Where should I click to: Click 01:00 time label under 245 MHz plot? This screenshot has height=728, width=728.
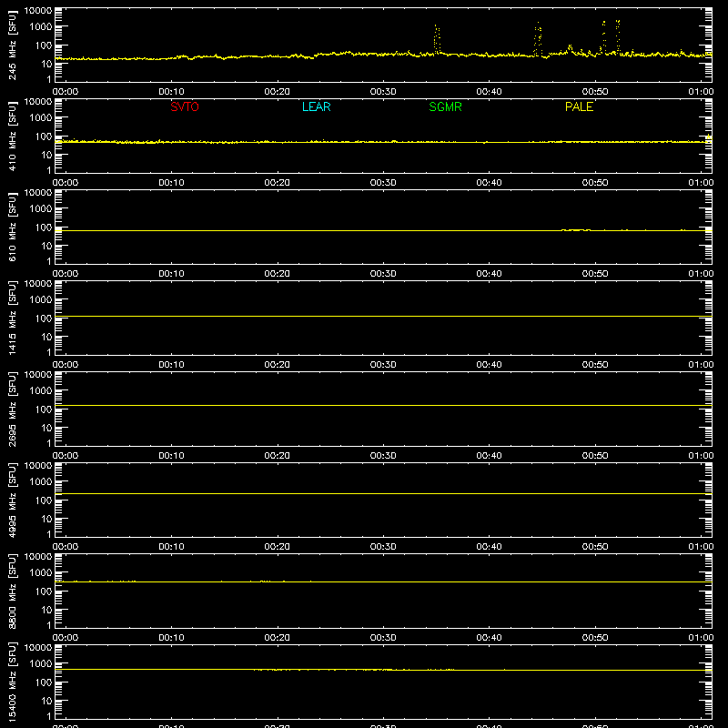tap(701, 92)
